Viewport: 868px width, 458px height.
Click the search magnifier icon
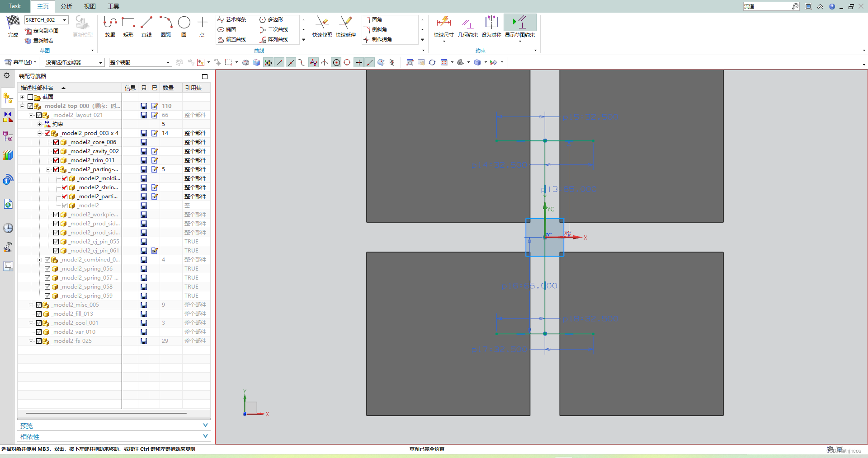795,6
